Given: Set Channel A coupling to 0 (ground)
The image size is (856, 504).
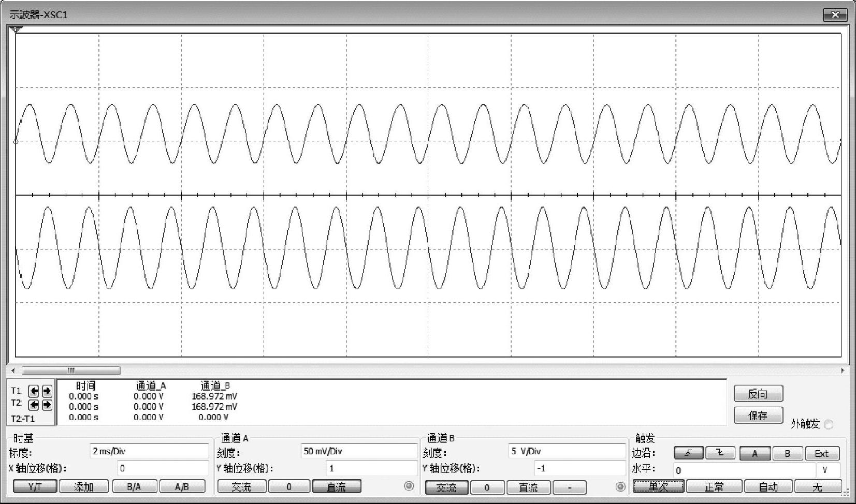Looking at the screenshot, I should [289, 487].
